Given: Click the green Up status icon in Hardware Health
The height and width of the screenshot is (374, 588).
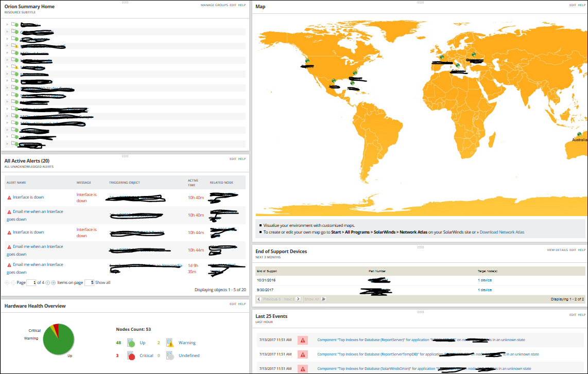Looking at the screenshot, I should tap(131, 343).
